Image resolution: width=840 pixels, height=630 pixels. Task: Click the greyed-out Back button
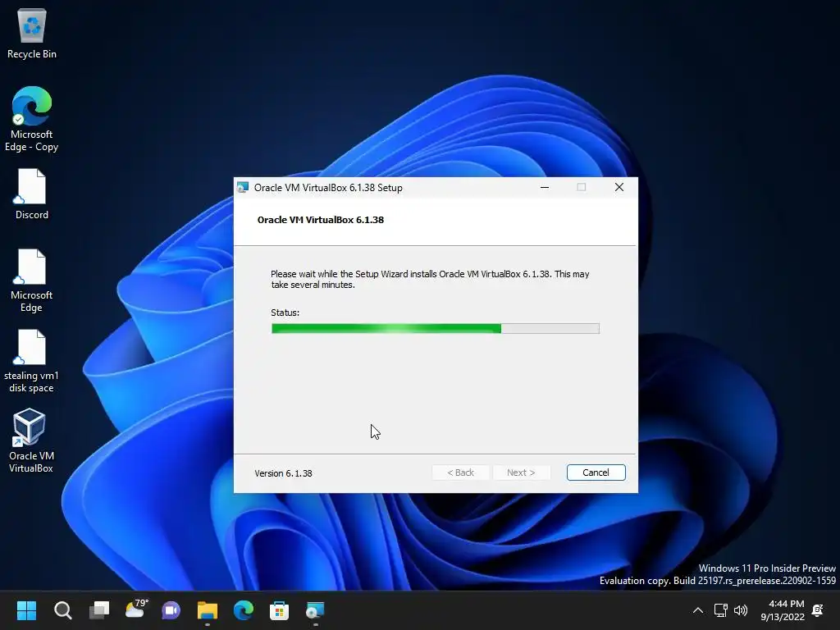(x=461, y=472)
